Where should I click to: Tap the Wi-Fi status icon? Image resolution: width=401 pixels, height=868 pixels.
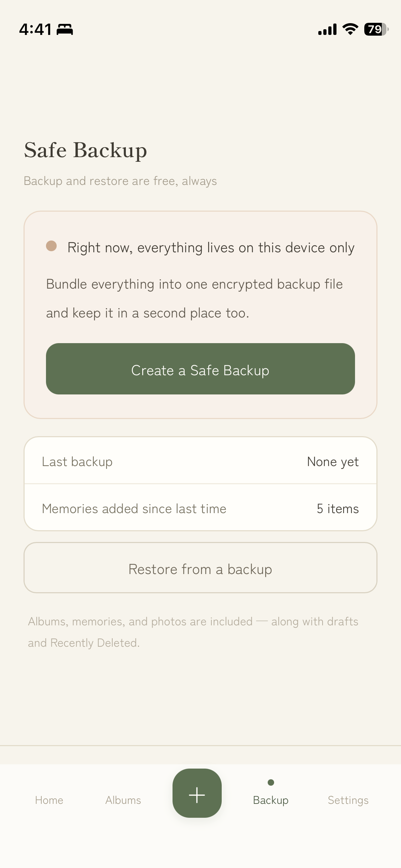point(350,29)
